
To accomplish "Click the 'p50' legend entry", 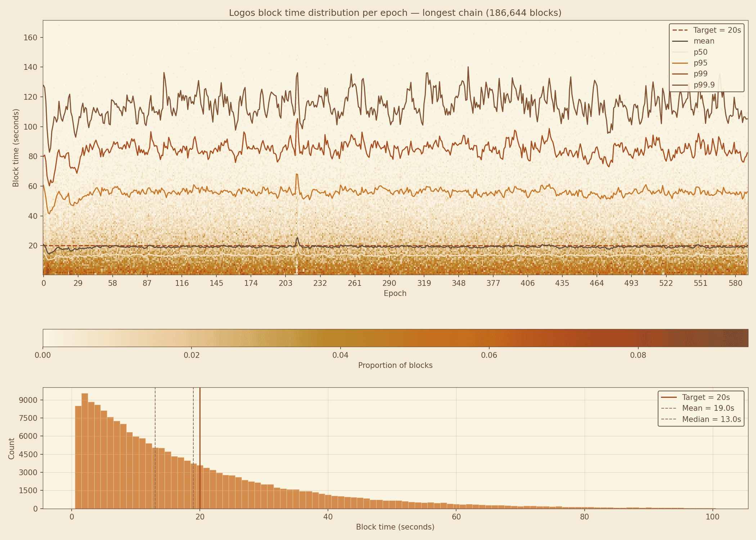I will pos(700,52).
